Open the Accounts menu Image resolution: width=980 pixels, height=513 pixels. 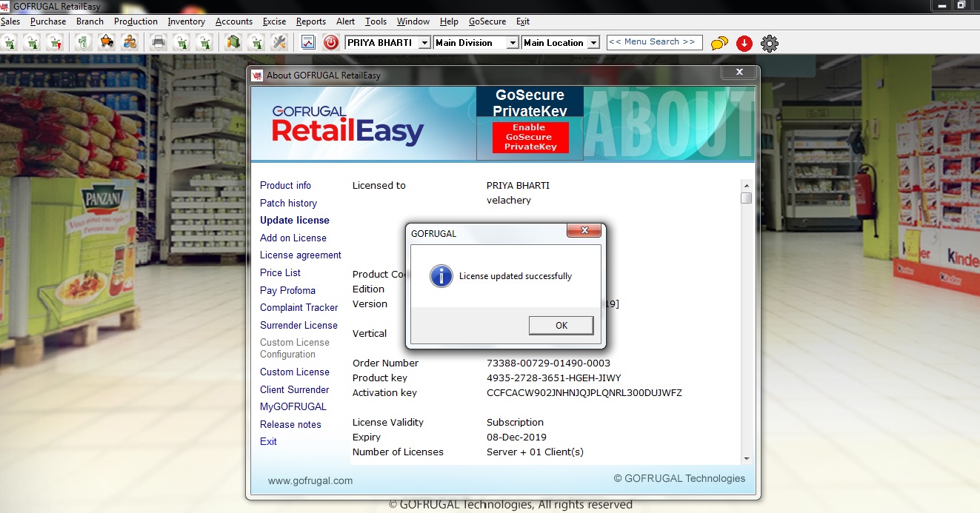[x=234, y=21]
